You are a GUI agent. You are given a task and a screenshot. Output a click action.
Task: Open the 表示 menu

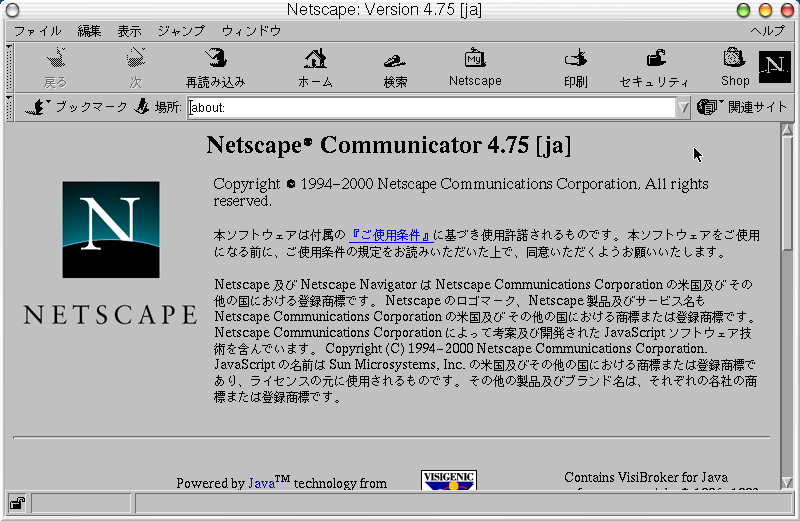(x=129, y=31)
